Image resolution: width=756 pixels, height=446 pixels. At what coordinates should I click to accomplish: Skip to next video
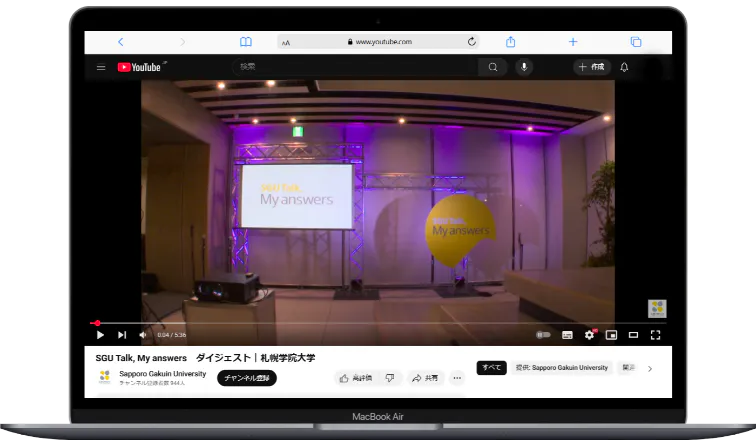pyautogui.click(x=122, y=335)
